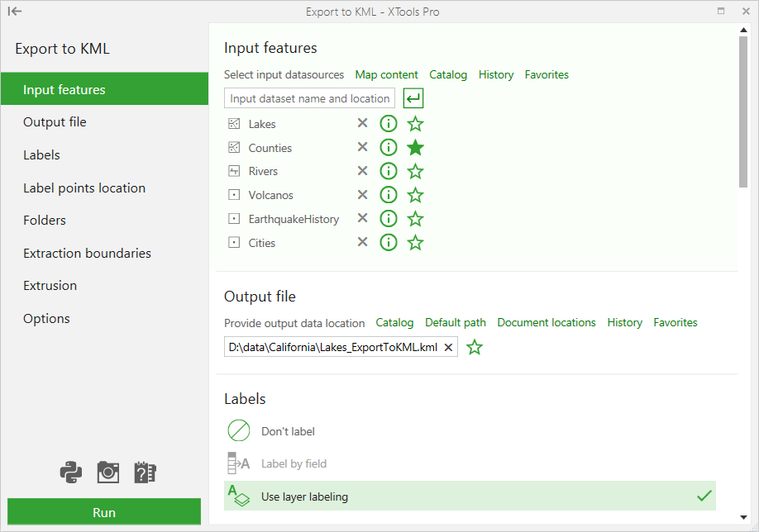Click the Default path link
This screenshot has height=532, width=759.
(456, 322)
